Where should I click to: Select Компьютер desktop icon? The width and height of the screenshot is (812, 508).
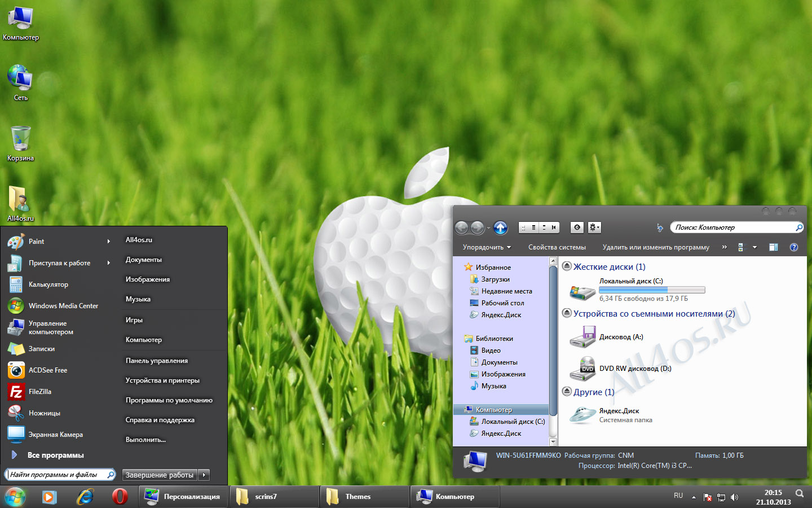coord(20,24)
